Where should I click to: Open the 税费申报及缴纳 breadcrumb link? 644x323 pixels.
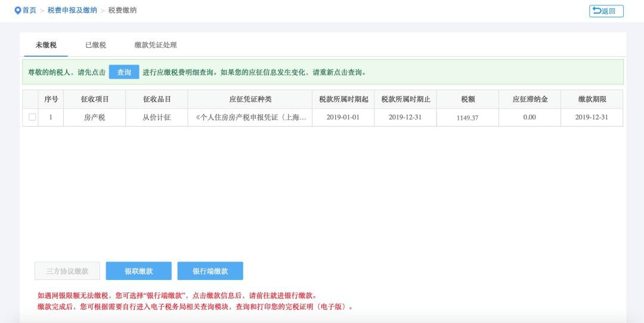click(x=72, y=11)
